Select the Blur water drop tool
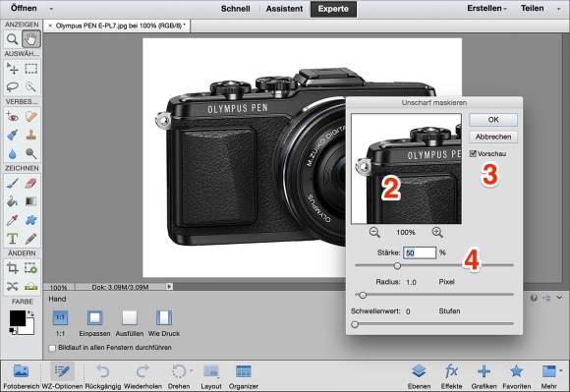 click(x=13, y=154)
